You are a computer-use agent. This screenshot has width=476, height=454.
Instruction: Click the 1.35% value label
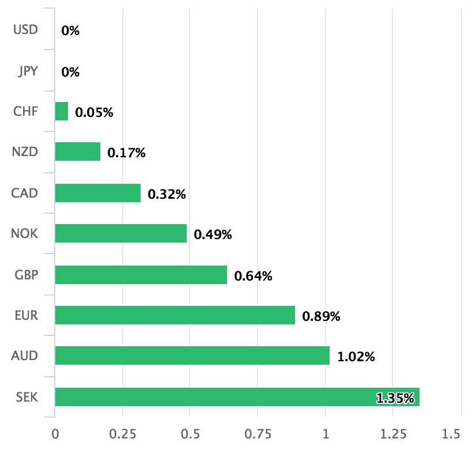coord(395,398)
